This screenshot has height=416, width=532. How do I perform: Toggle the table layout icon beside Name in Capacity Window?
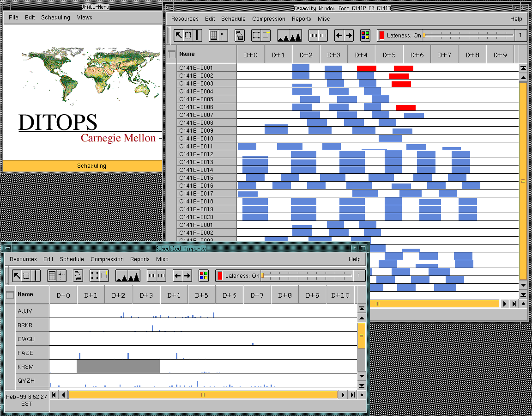click(171, 55)
